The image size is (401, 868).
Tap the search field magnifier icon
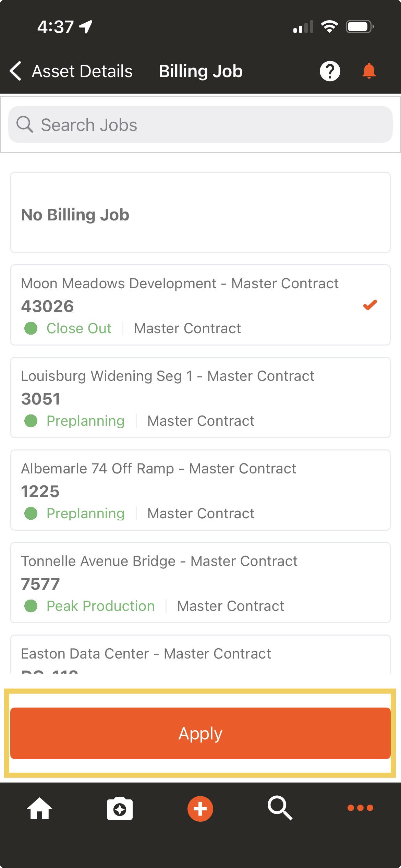pos(25,124)
